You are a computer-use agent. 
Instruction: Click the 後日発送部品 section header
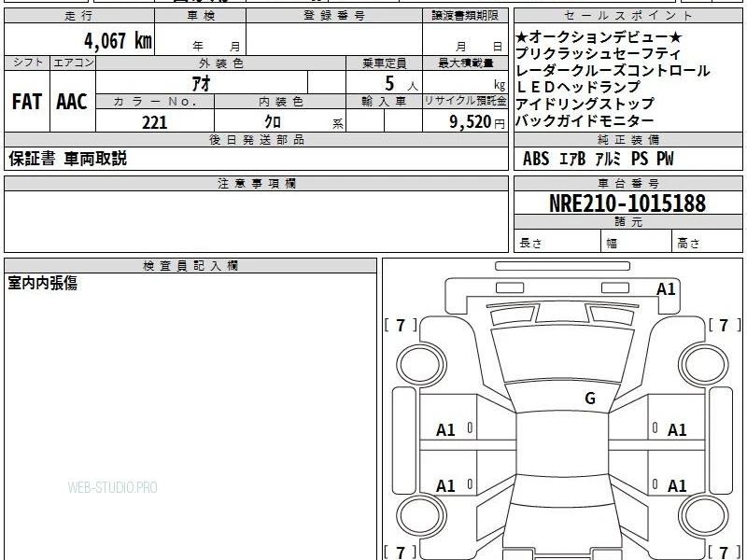tap(256, 139)
